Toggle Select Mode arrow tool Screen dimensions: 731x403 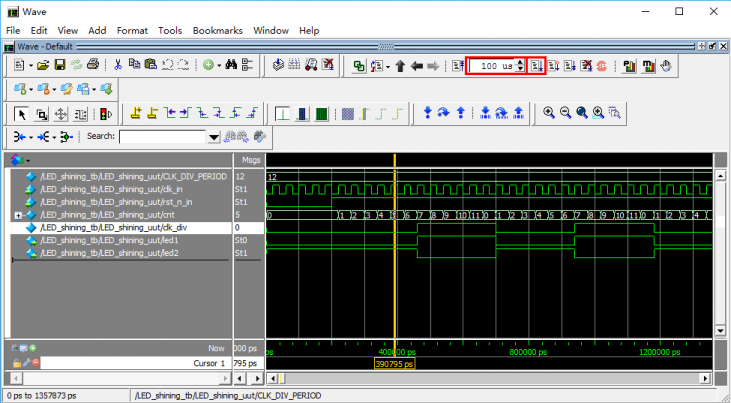21,114
